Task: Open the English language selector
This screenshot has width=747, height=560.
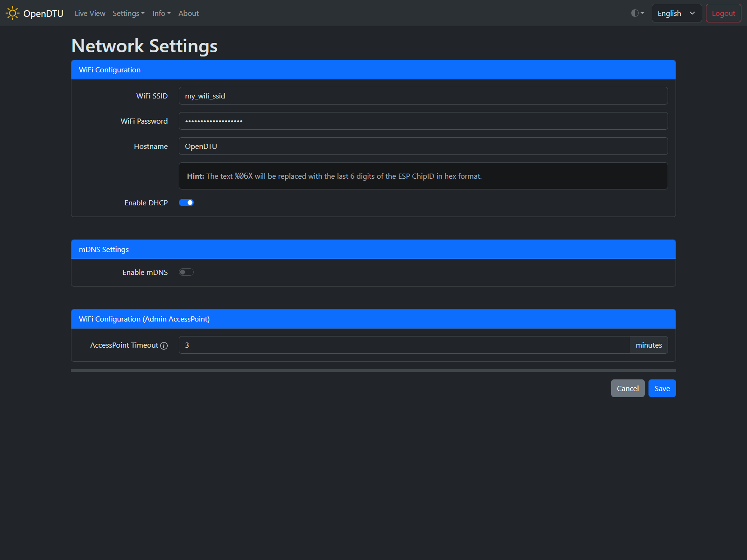Action: pyautogui.click(x=677, y=13)
